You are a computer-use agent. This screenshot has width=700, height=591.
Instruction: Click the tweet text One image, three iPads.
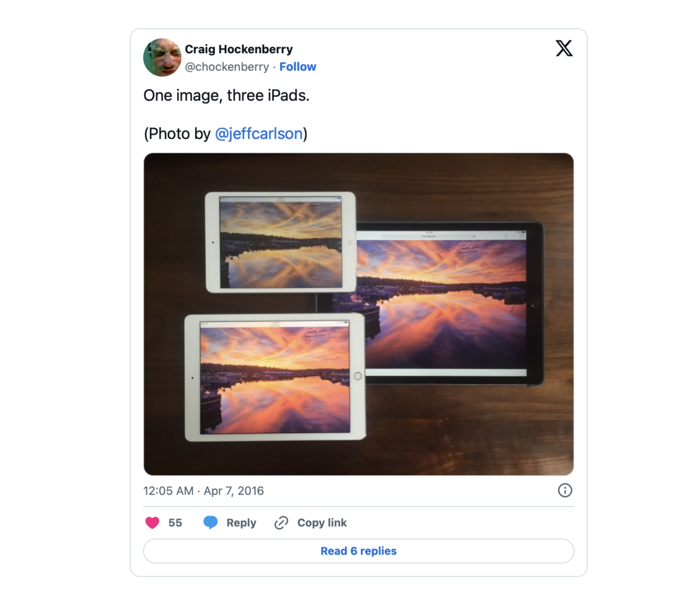226,96
